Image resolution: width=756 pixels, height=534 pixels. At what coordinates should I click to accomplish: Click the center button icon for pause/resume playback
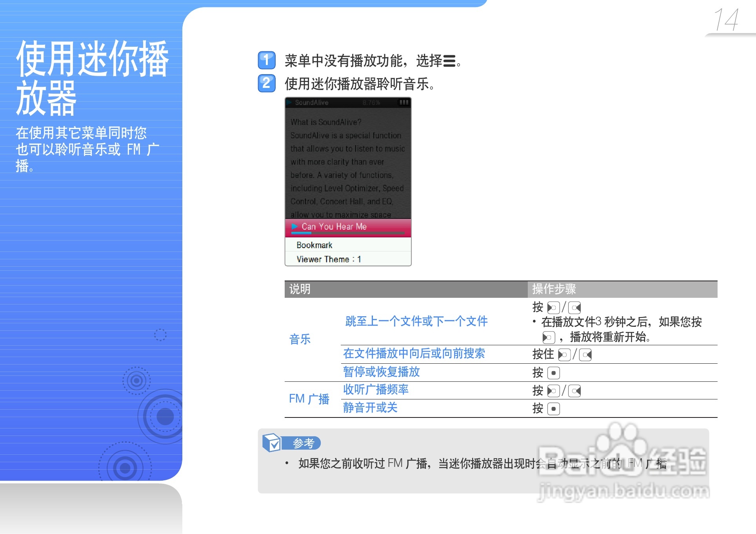coord(553,373)
